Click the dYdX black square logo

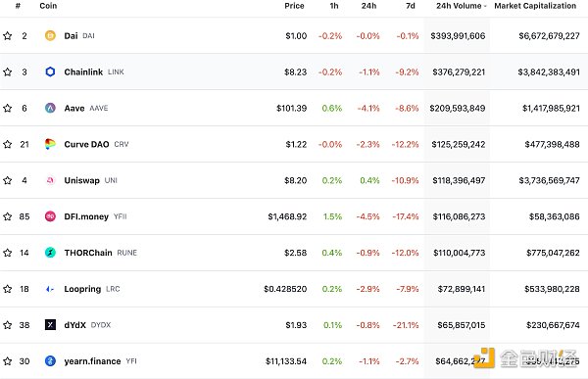[x=50, y=324]
